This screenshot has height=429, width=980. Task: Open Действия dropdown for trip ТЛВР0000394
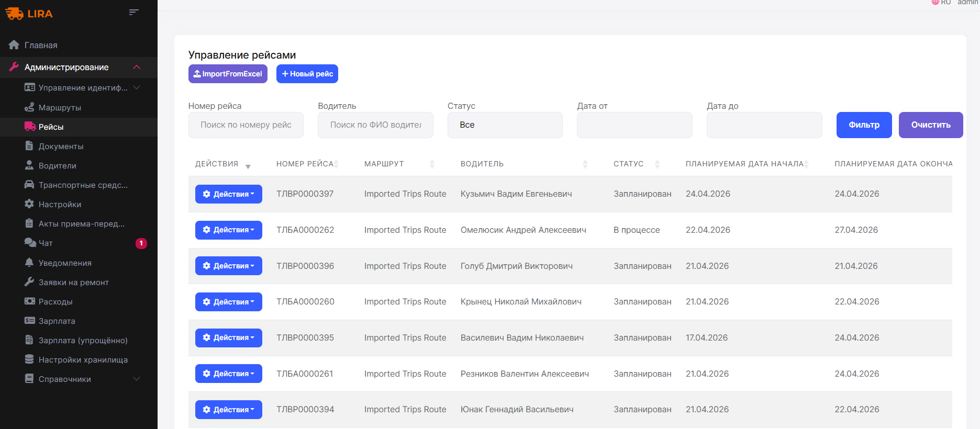pos(229,410)
